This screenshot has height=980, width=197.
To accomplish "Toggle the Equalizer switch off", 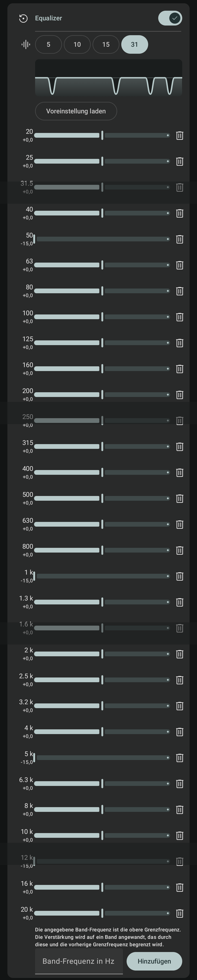I will (170, 18).
